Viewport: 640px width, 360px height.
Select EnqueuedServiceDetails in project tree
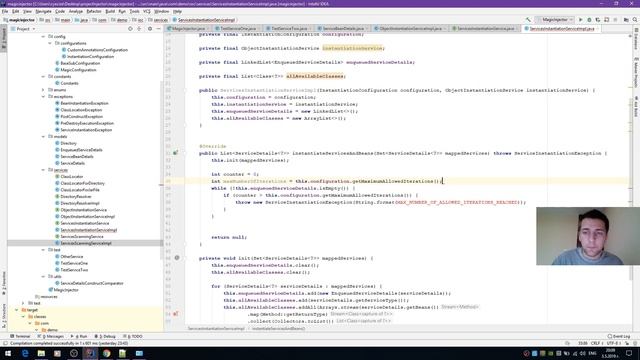click(81, 150)
